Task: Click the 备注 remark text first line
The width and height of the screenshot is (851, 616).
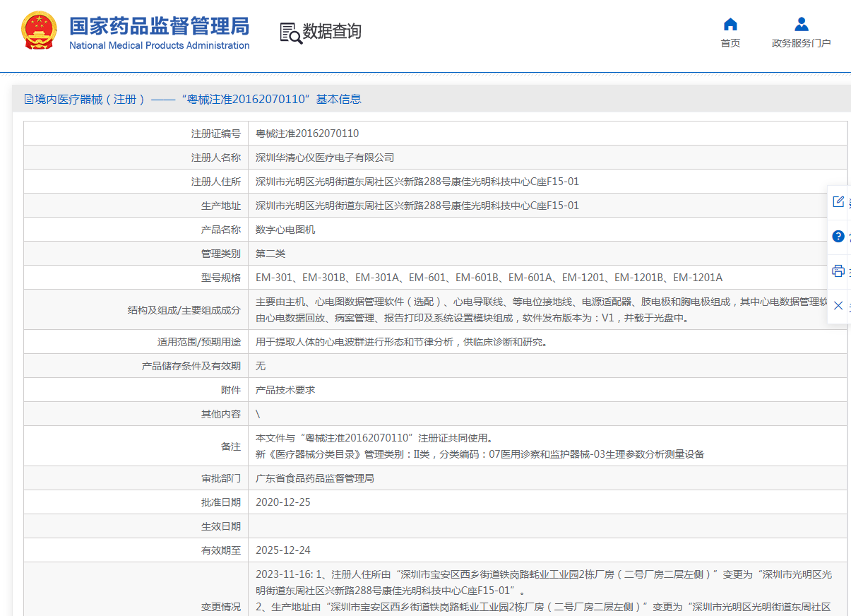Action: pos(374,438)
